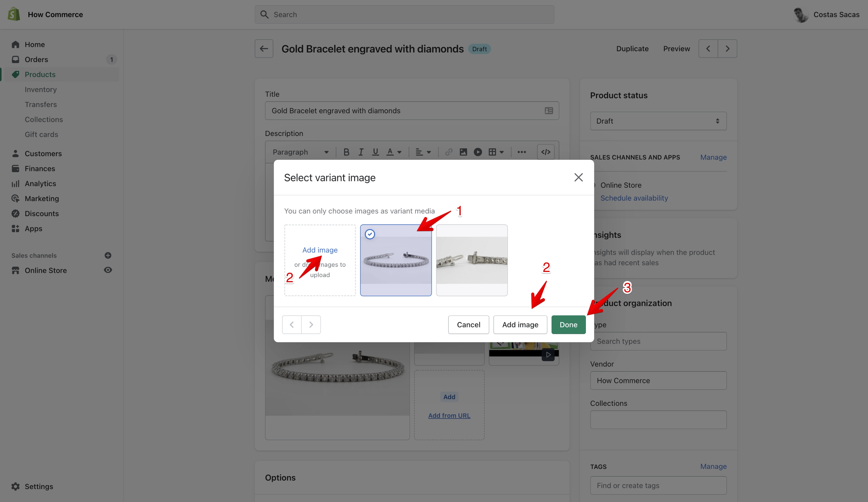Click the back arrow beside product title

pyautogui.click(x=264, y=49)
